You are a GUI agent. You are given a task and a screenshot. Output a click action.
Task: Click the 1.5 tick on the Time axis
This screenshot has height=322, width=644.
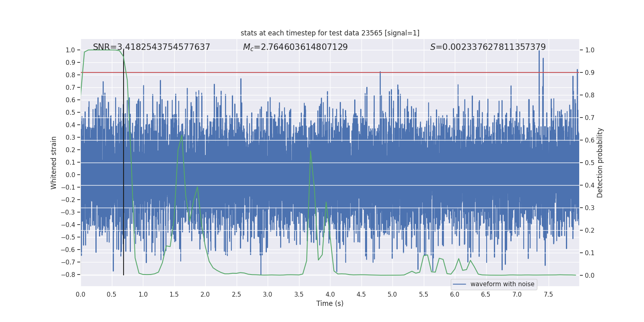tap(174, 294)
